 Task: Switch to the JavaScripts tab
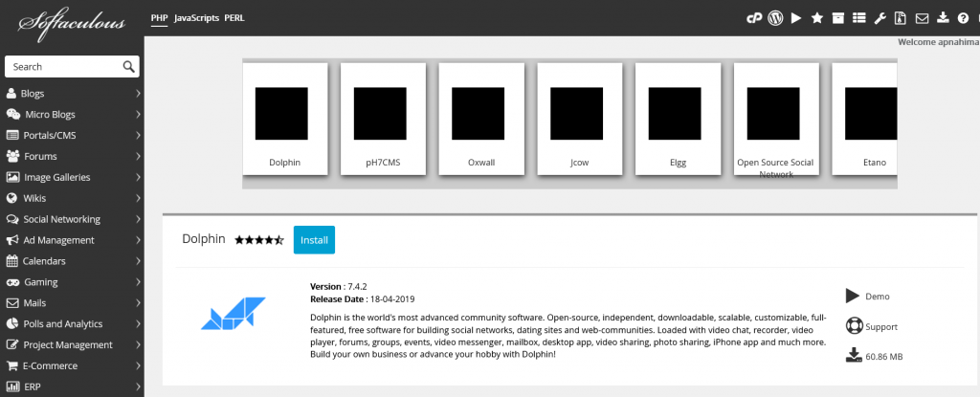(196, 18)
